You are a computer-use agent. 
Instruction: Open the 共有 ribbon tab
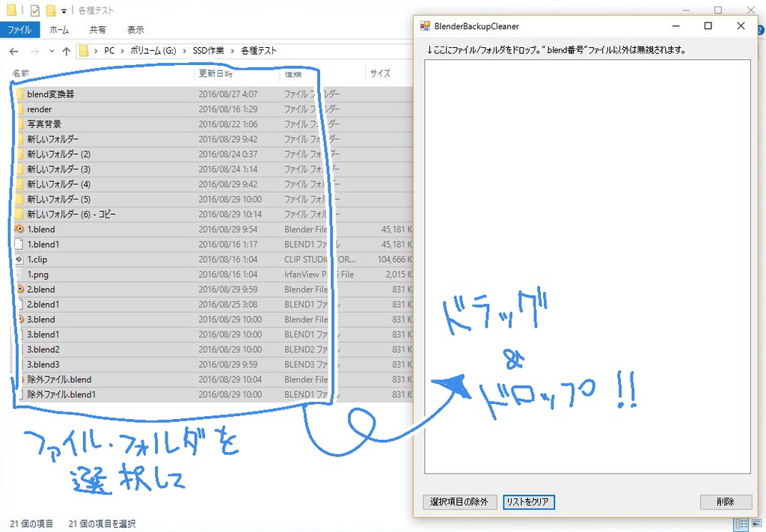coord(97,30)
